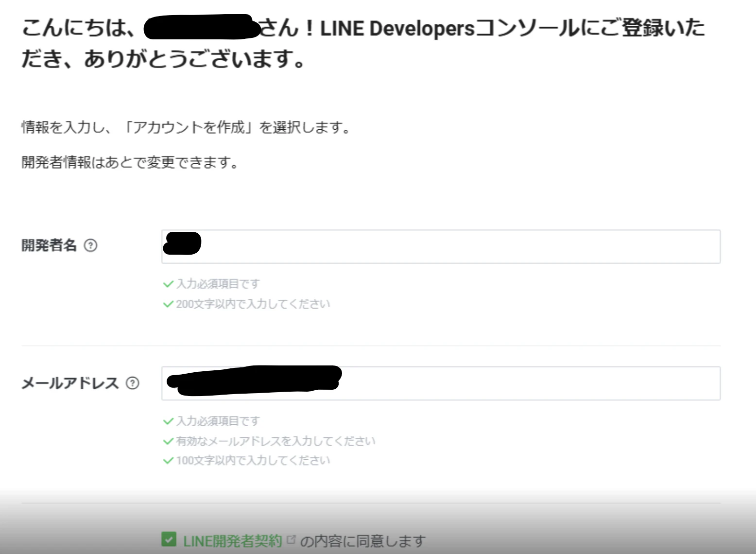
Task: Click the LINE Developers welcome heading
Action: (x=363, y=43)
